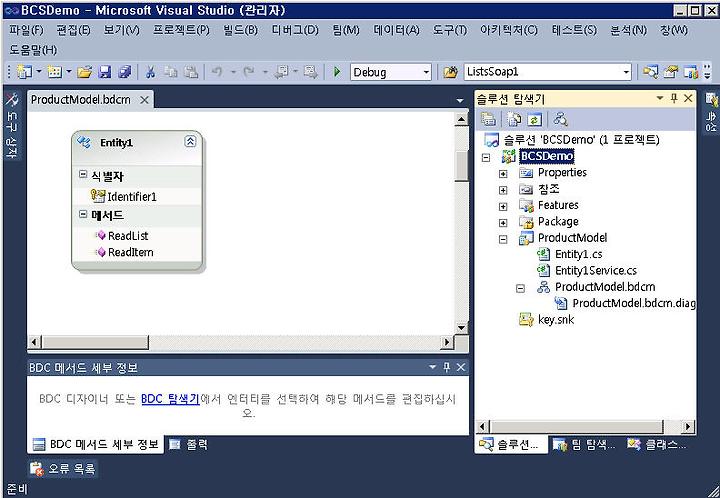Close the Solution Explorer panel
The width and height of the screenshot is (720, 498).
coord(688,98)
